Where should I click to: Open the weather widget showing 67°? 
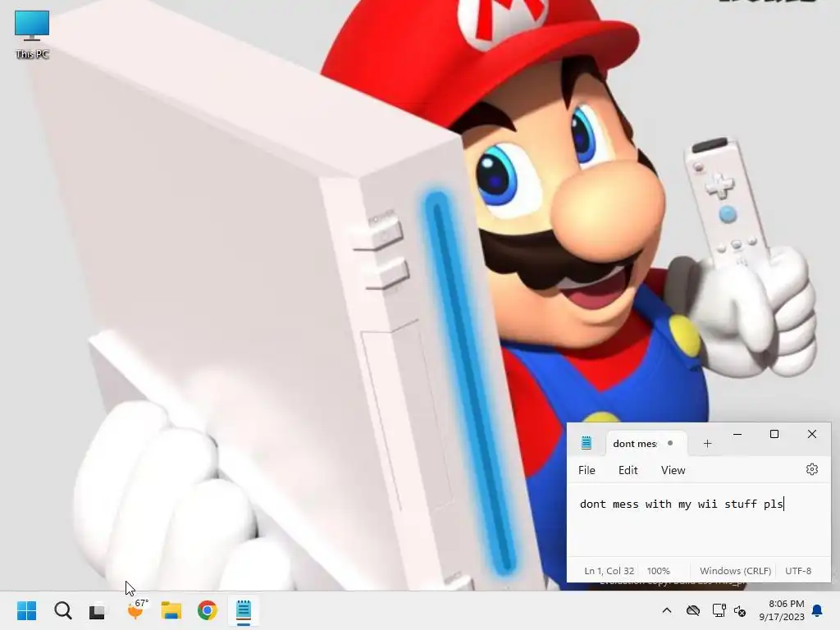point(137,609)
